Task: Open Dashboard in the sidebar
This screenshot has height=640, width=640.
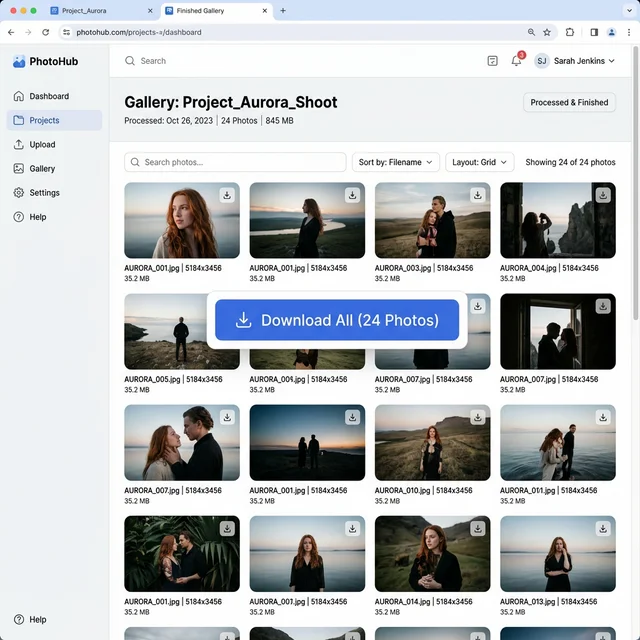Action: click(49, 96)
